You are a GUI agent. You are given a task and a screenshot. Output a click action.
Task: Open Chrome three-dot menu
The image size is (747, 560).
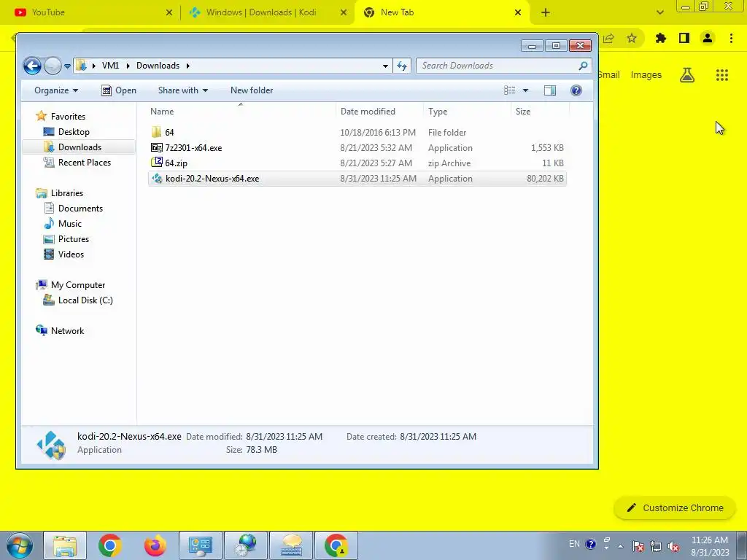click(731, 38)
